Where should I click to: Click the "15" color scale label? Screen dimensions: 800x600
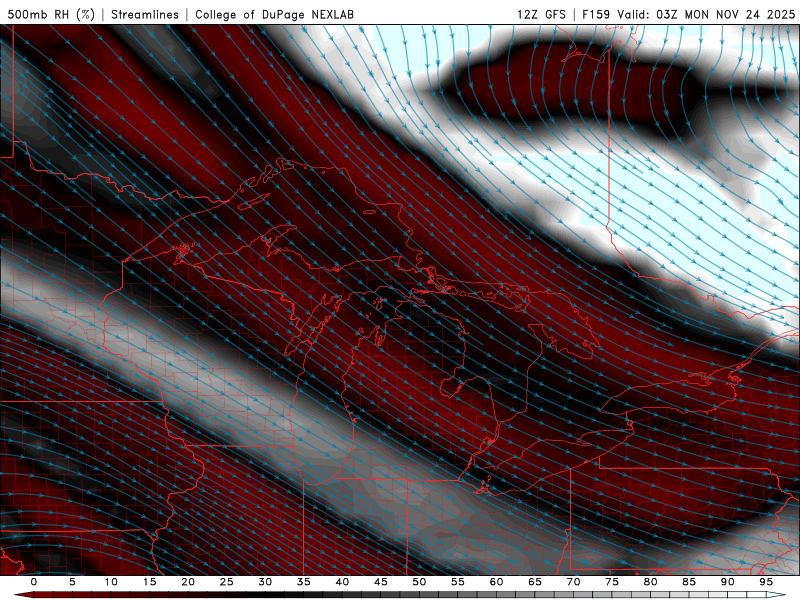[x=149, y=582]
